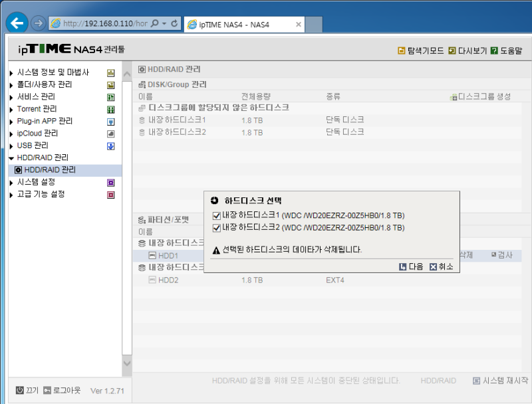Uncheck 내장 하드디스크2 in the dialog
This screenshot has width=532, height=404.
(214, 227)
